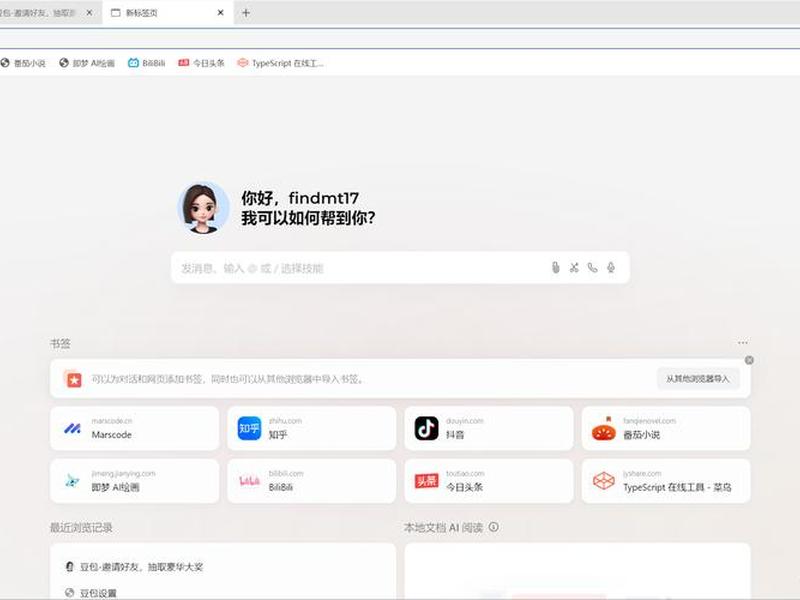800x600 pixels.
Task: Click the 知乎 blue logo icon
Action: tap(249, 428)
